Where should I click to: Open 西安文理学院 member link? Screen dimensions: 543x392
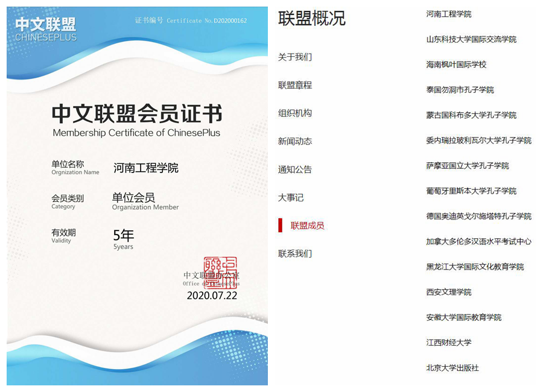449,292
